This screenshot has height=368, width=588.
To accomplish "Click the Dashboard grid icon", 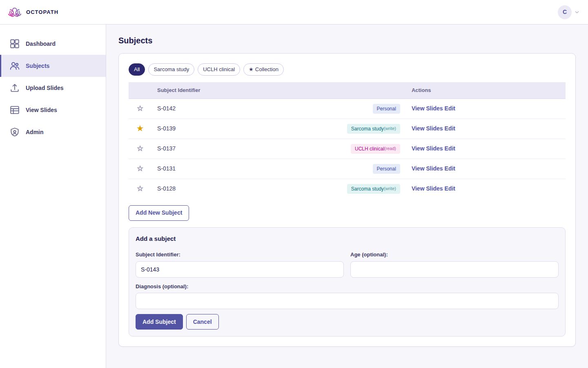I will click(15, 44).
